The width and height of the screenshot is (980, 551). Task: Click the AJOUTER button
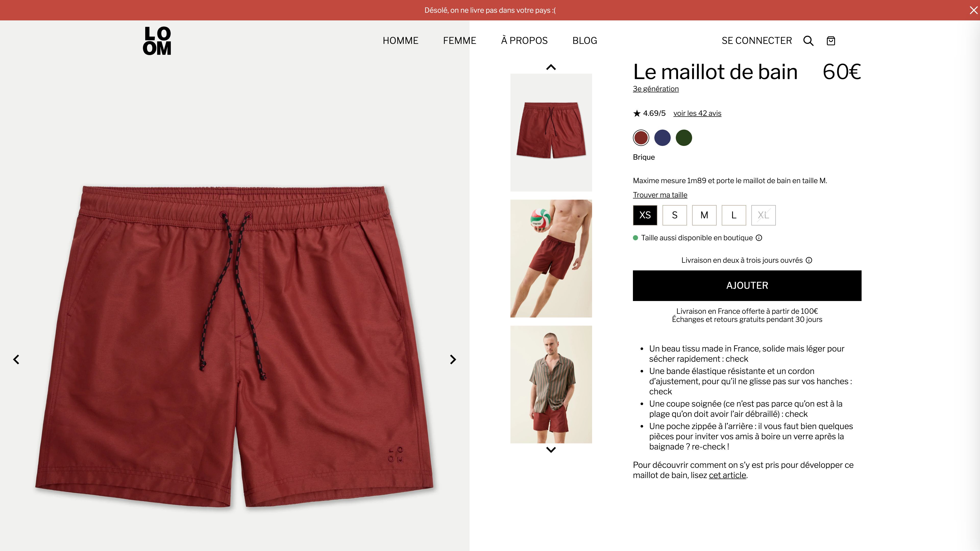click(x=747, y=286)
